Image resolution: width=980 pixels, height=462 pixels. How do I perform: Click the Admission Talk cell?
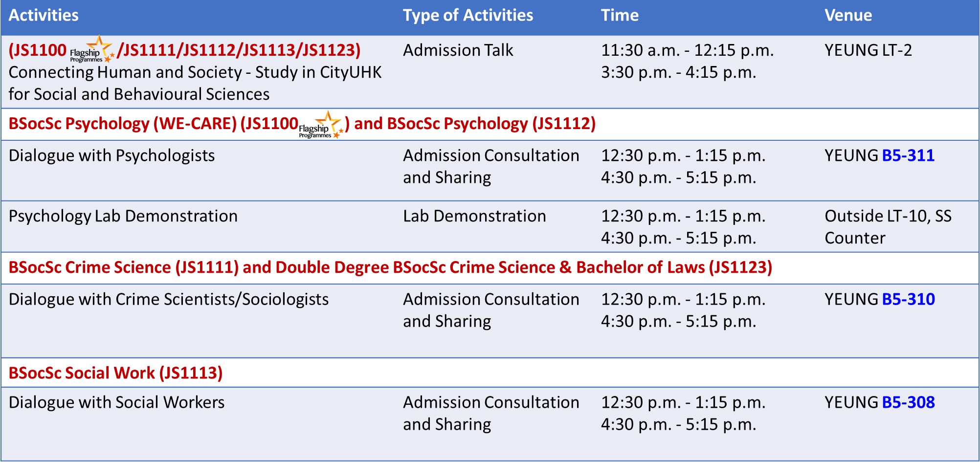(x=458, y=50)
